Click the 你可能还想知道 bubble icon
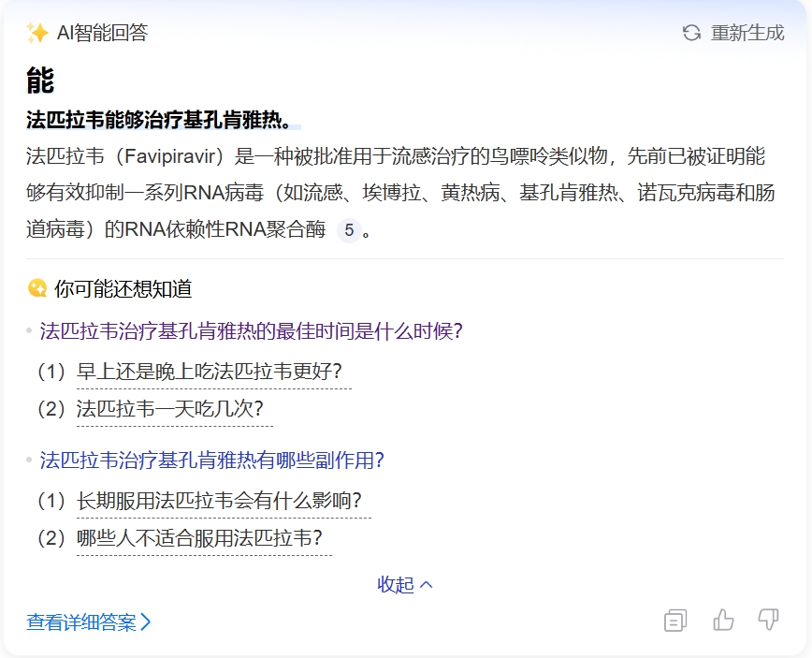Viewport: 812px width, 658px height. pyautogui.click(x=37, y=288)
